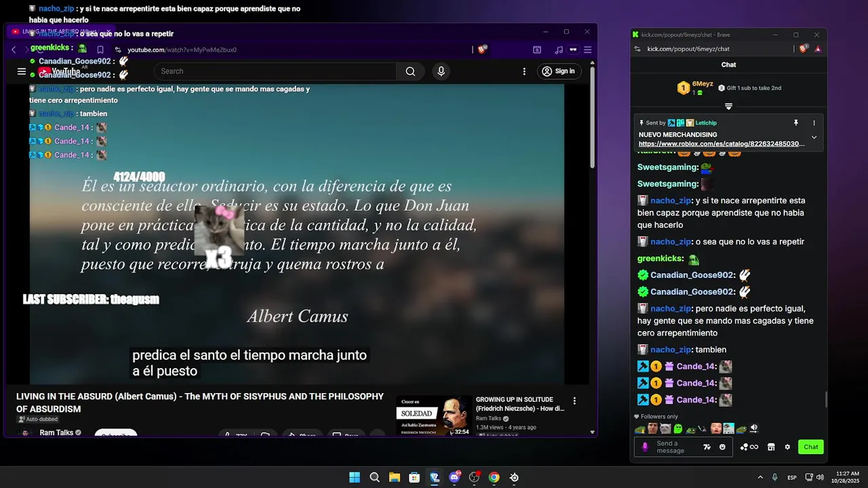Click the green Chat send button
The image size is (868, 488).
[811, 447]
